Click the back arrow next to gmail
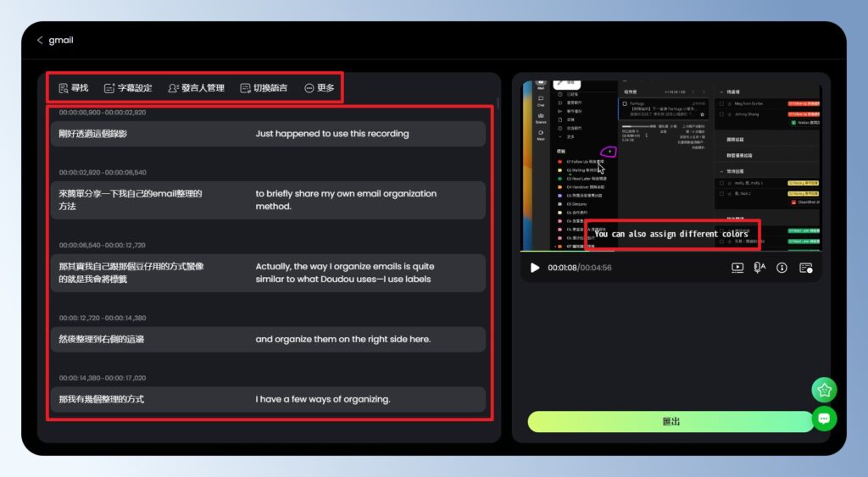868x477 pixels. click(x=40, y=40)
